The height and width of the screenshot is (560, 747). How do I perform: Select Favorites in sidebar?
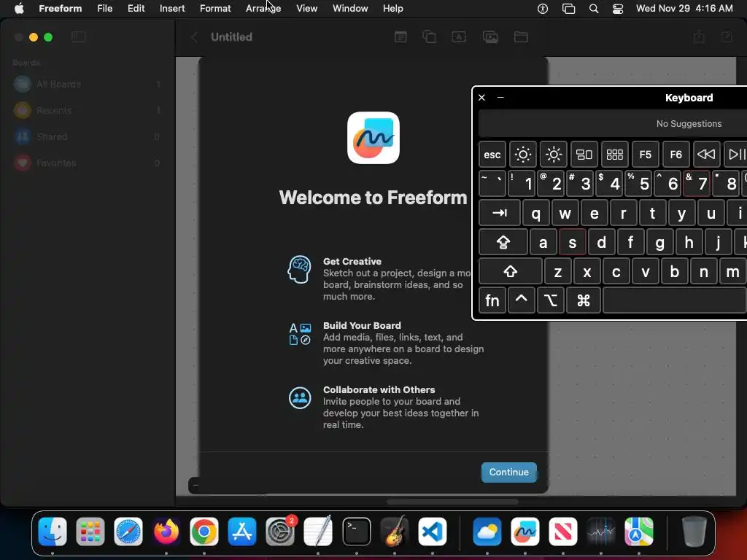point(88,163)
